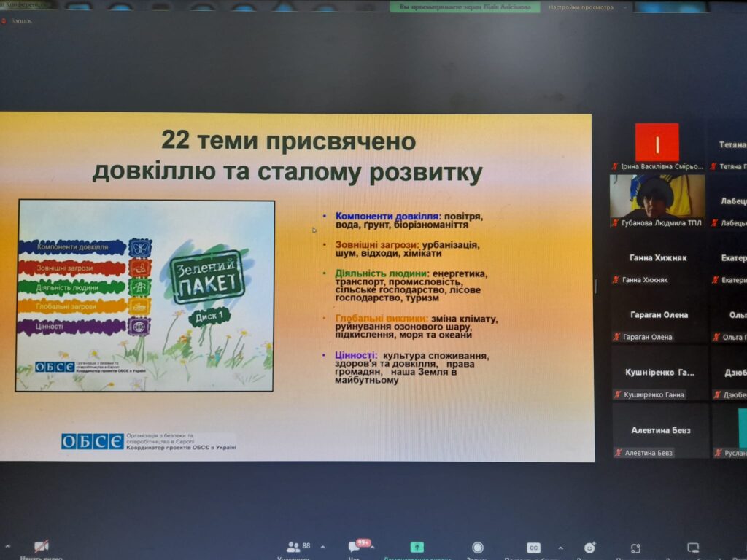Viewport: 747px width, 560px height.
Task: Expand the arrow next to Participants count
Action: click(x=322, y=547)
